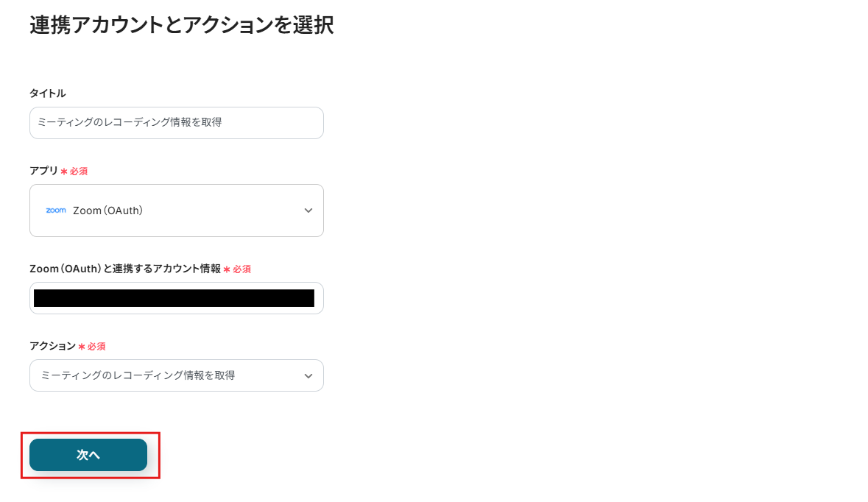Expand the アプリ dropdown chevron arrow
This screenshot has width=868, height=502.
click(x=308, y=211)
